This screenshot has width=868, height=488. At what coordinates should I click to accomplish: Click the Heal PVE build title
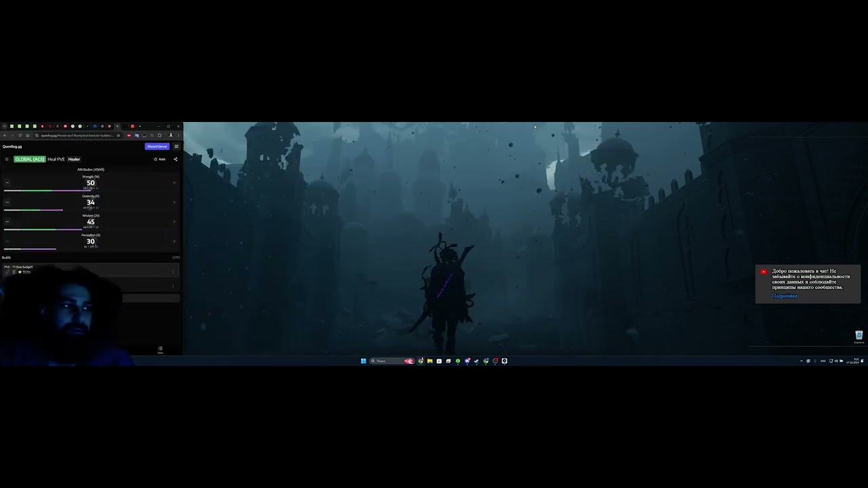56,159
